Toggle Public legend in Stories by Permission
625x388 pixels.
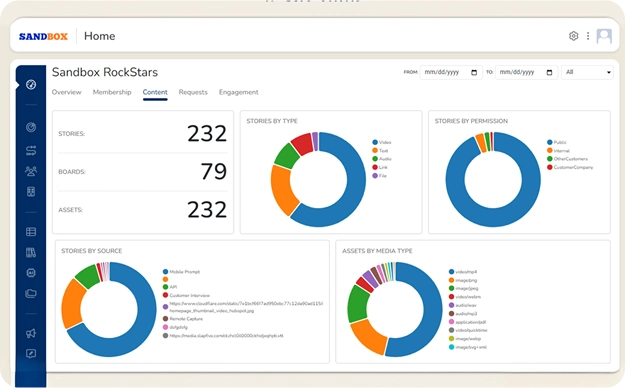[556, 142]
